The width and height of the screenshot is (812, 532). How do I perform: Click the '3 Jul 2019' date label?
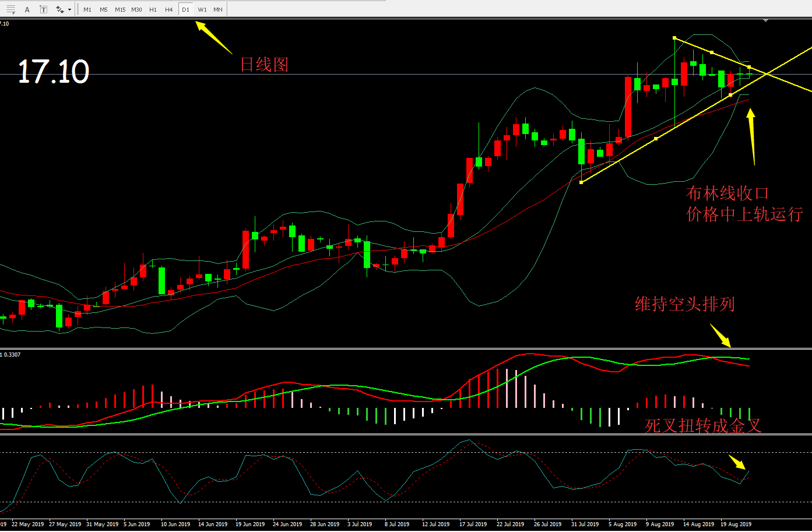click(360, 524)
